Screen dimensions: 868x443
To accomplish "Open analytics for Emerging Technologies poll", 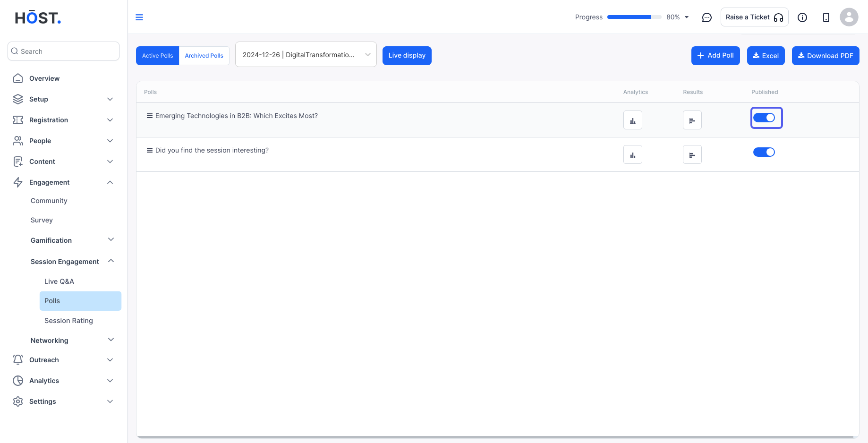I will 633,120.
